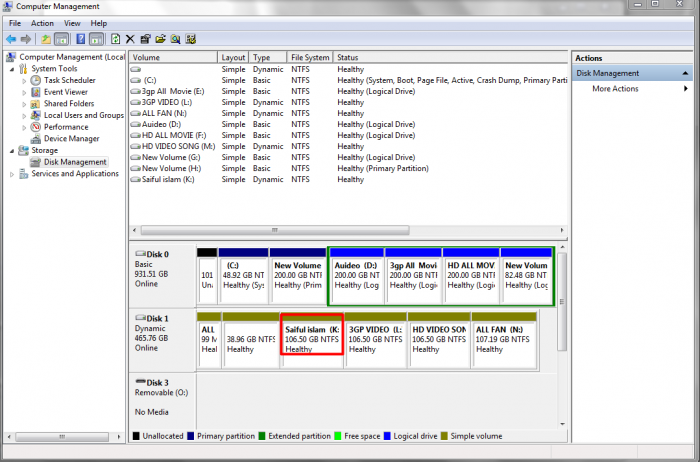Screen dimensions: 700x462
Task: Sort by the Type column header
Action: point(268,58)
